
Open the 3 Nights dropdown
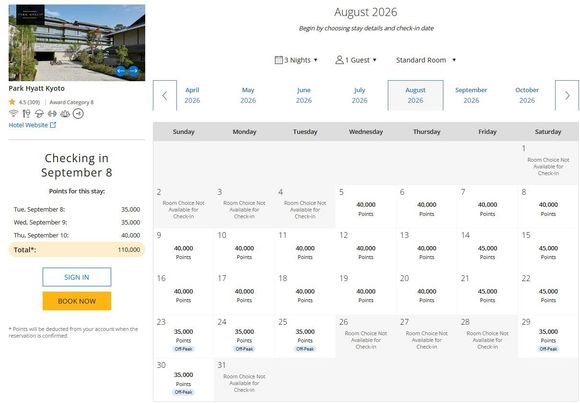tap(296, 60)
